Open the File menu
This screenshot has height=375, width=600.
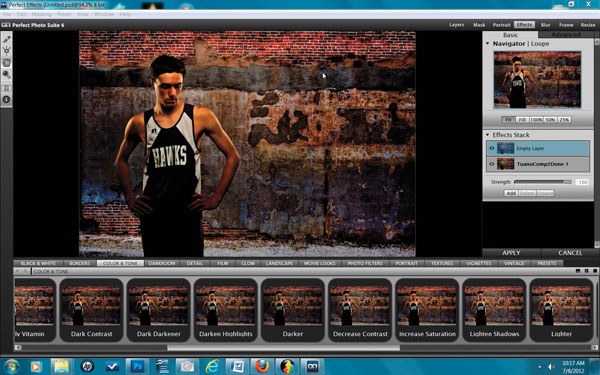pos(7,14)
